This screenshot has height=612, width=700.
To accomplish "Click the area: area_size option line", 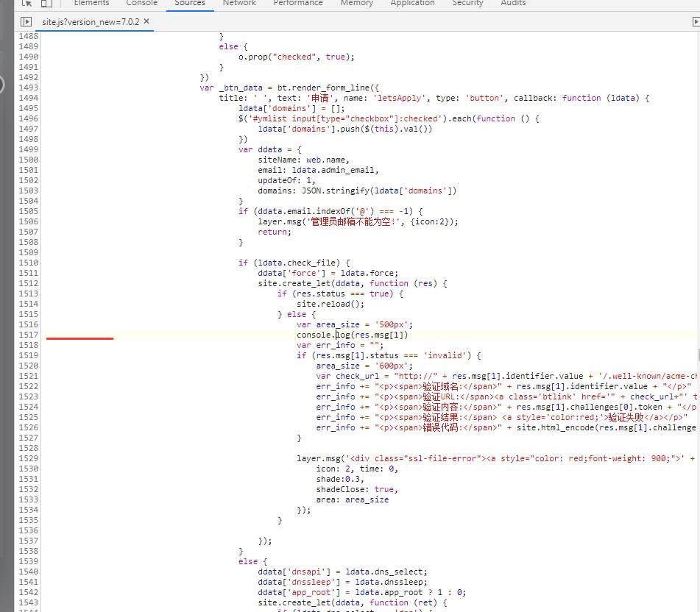I will [353, 499].
